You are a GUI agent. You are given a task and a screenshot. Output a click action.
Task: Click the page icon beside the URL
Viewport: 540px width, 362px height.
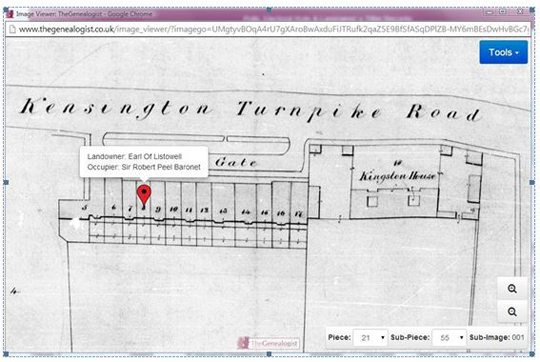click(x=12, y=30)
